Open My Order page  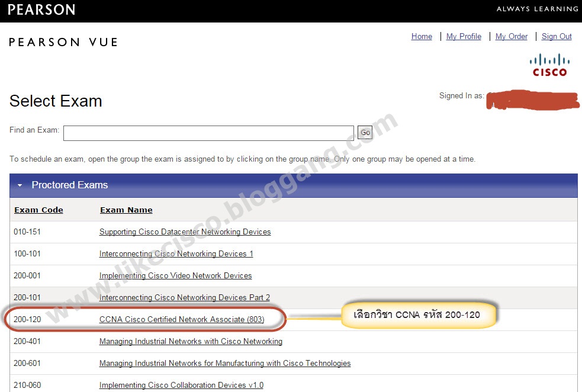click(x=511, y=36)
